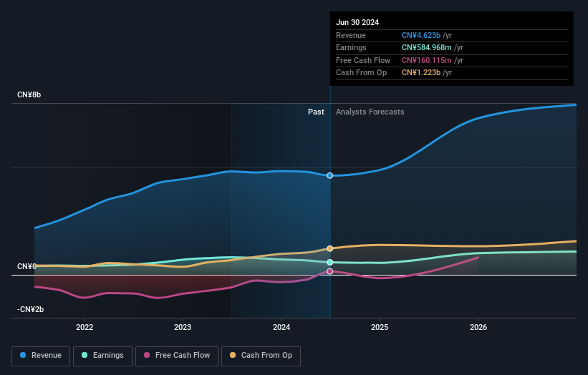Image resolution: width=588 pixels, height=375 pixels.
Task: Toggle the Revenue series legend button
Action: point(41,356)
